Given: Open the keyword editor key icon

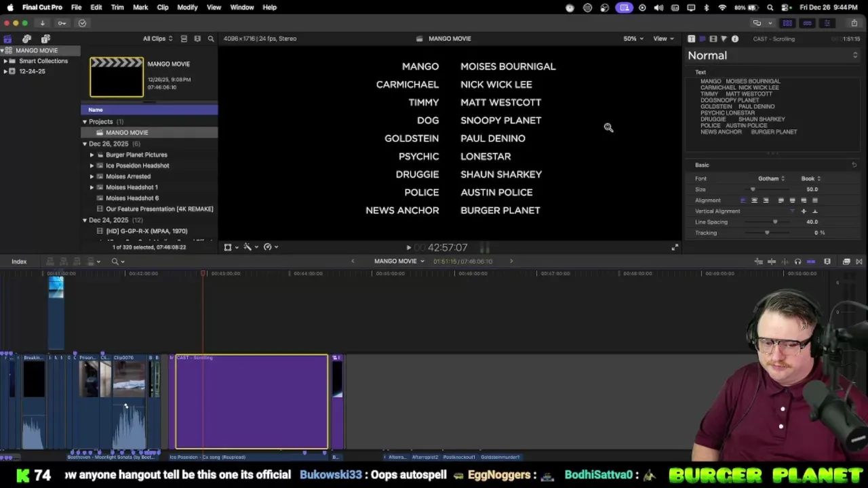Looking at the screenshot, I should (62, 23).
